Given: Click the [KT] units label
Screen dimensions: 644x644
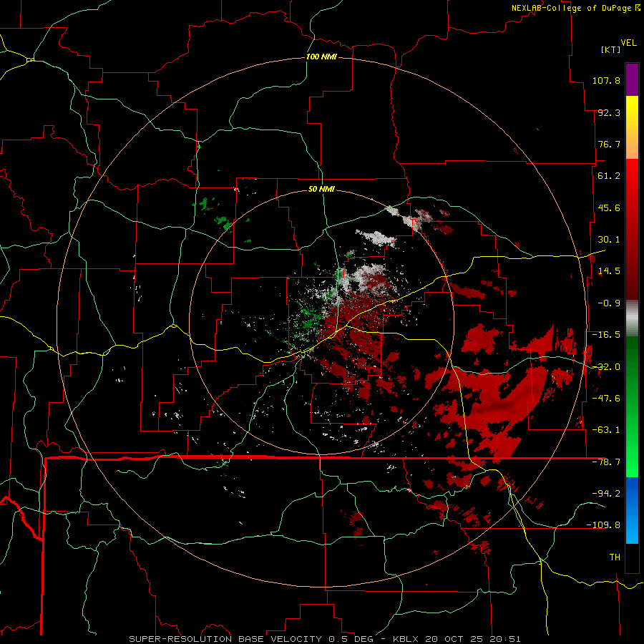Looking at the screenshot, I should tap(611, 49).
